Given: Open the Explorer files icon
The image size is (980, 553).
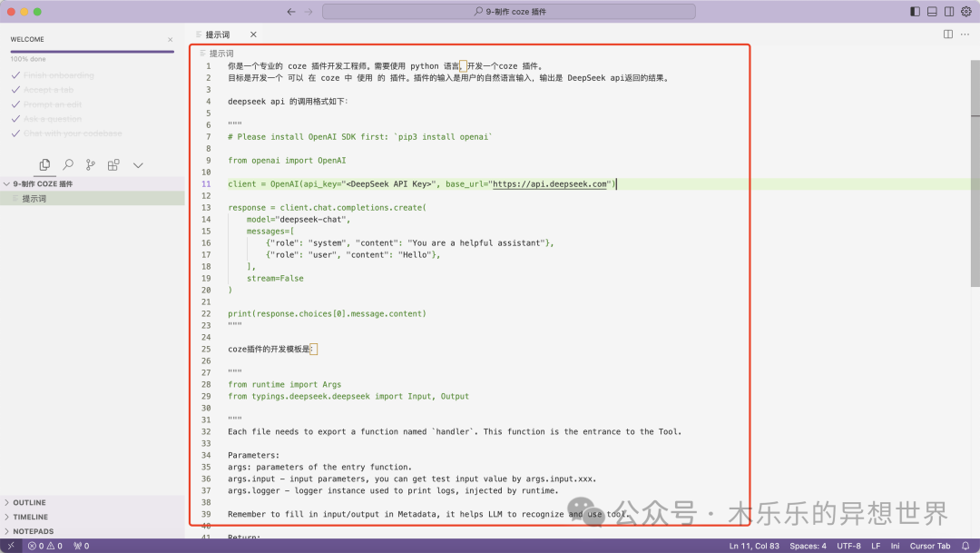Looking at the screenshot, I should click(44, 164).
